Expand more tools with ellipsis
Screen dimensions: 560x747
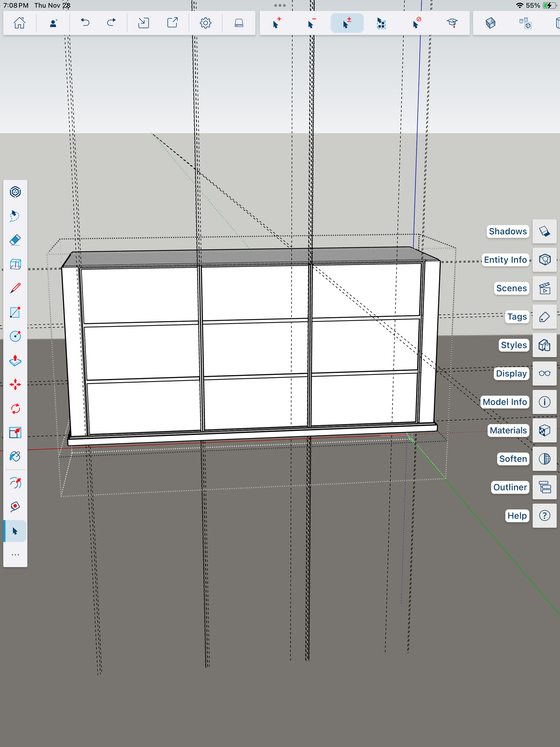pos(15,555)
